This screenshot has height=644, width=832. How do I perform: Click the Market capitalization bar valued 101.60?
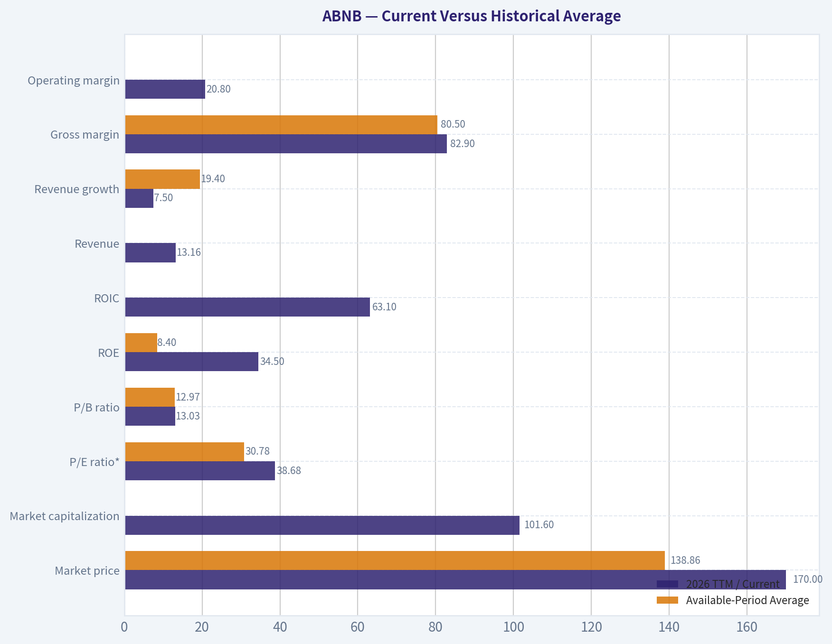pyautogui.click(x=322, y=525)
